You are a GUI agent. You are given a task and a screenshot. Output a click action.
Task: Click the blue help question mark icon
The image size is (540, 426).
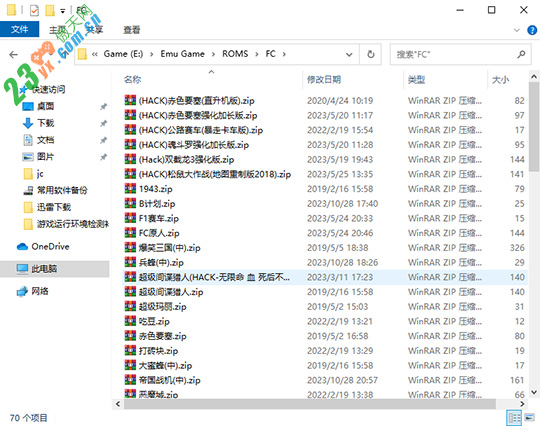[532, 30]
